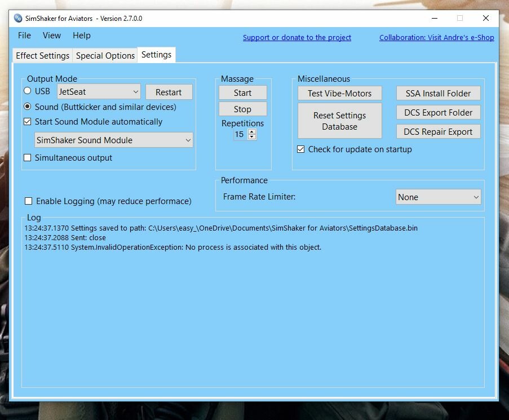
Task: Switch to the Special Options tab
Action: [105, 55]
